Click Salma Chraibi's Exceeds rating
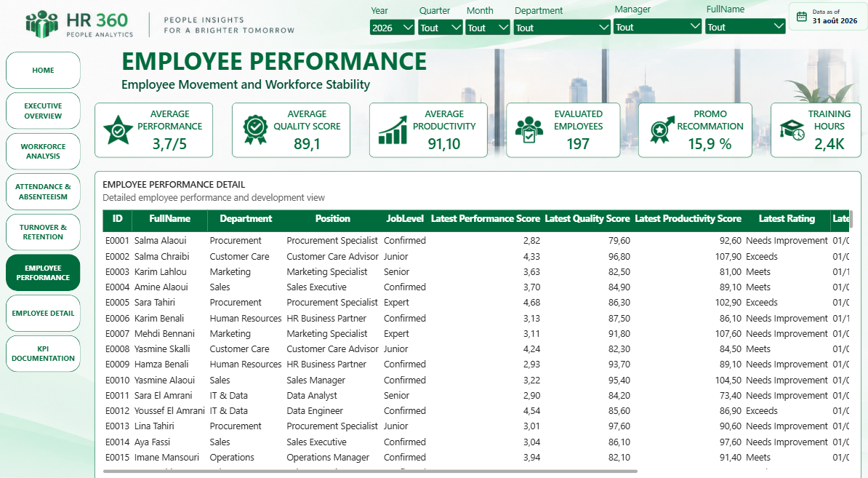This screenshot has width=868, height=478. point(762,256)
